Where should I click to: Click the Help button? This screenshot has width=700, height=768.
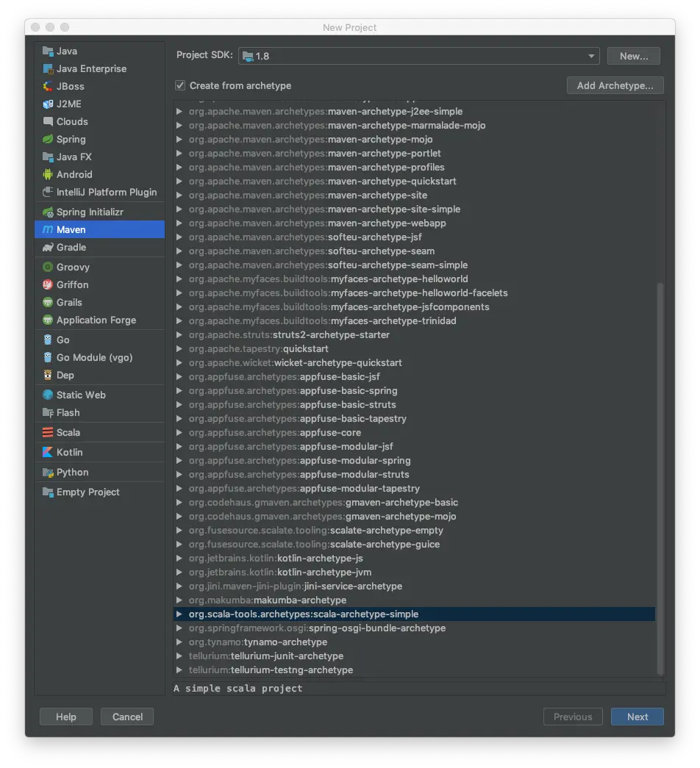tap(65, 717)
